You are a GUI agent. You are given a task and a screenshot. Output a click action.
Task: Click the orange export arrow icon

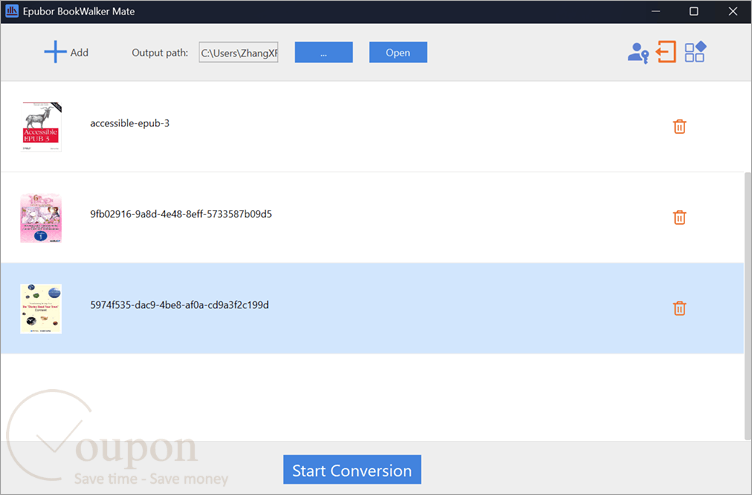666,52
